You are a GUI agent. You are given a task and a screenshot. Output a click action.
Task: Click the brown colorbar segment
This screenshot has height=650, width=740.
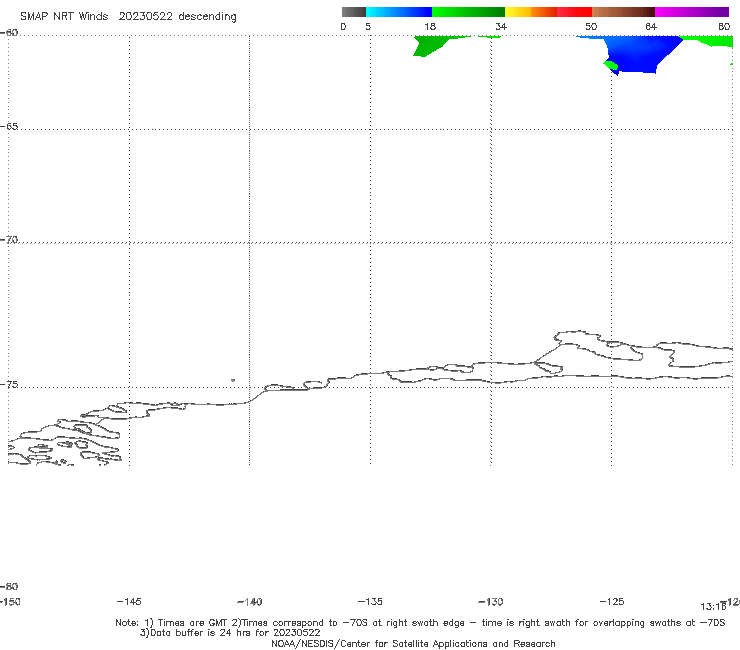point(623,12)
